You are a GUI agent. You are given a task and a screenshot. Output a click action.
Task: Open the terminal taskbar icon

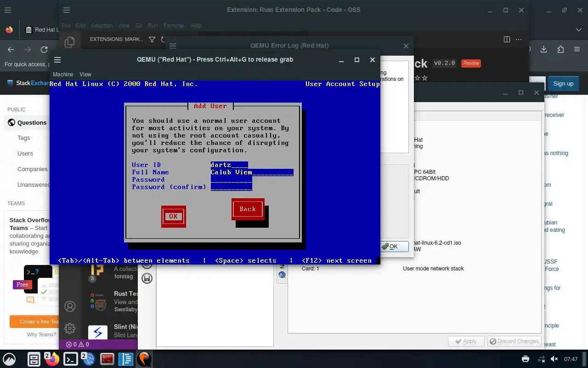(71, 359)
